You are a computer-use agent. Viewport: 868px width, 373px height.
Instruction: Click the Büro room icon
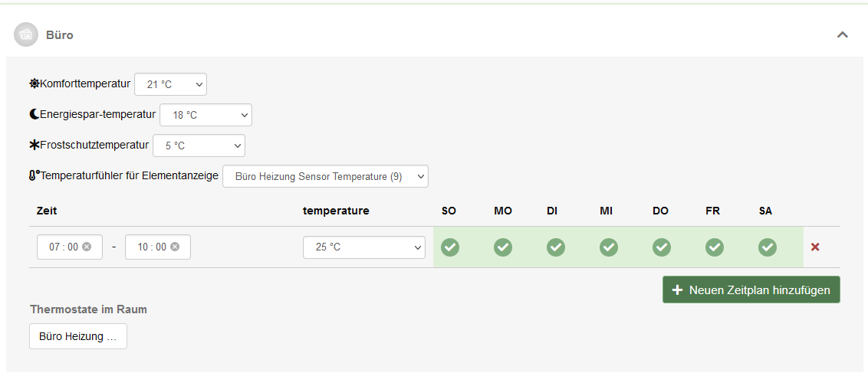tap(27, 34)
